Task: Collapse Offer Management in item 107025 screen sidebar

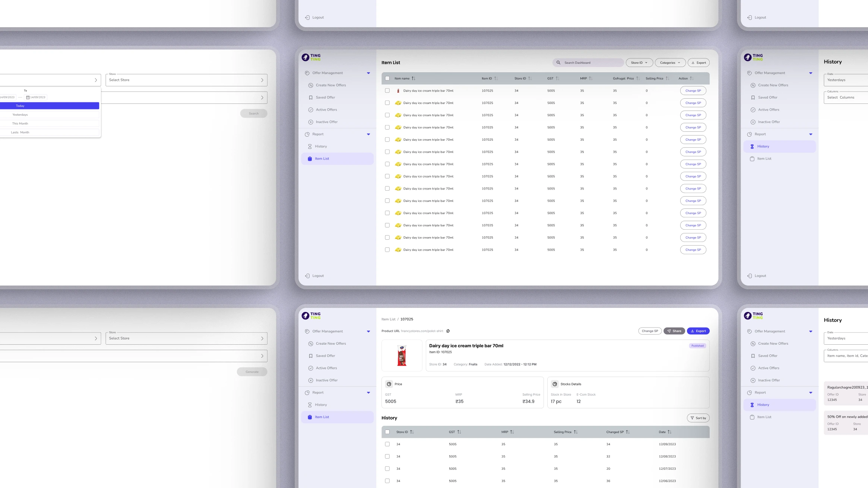Action: click(368, 331)
